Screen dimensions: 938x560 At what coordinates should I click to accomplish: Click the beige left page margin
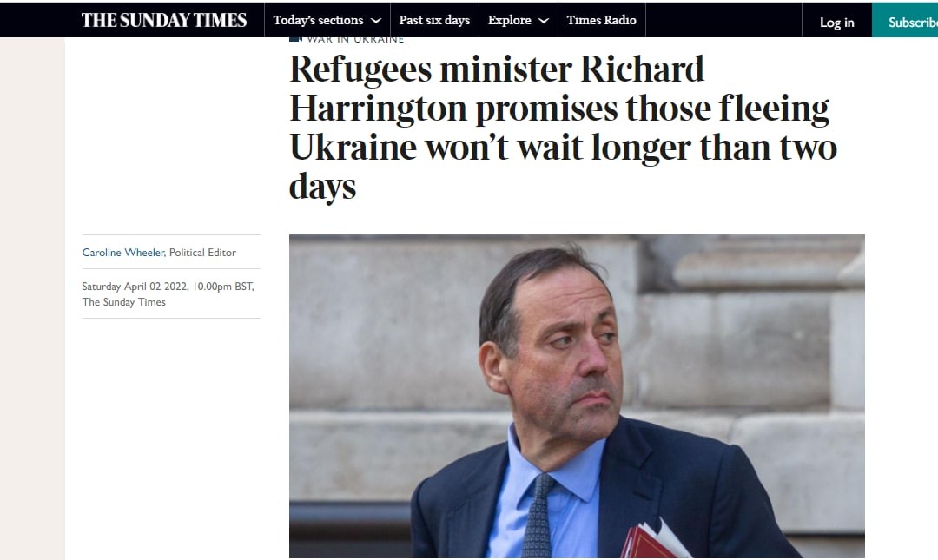[x=32, y=299]
